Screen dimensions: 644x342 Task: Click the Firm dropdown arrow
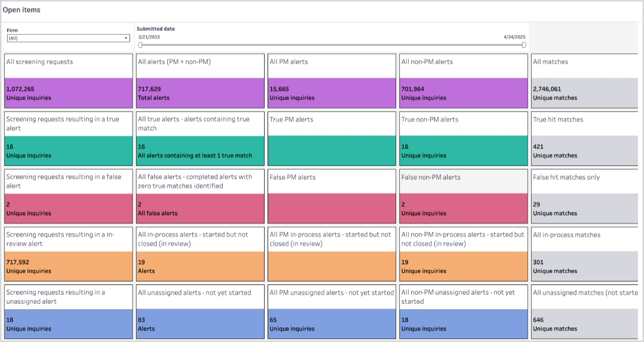[x=126, y=38]
